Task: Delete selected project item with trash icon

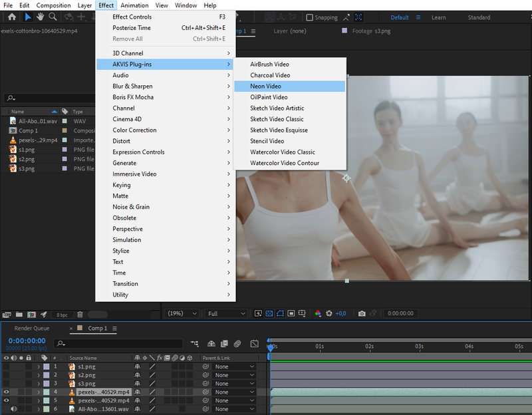Action: coord(80,315)
